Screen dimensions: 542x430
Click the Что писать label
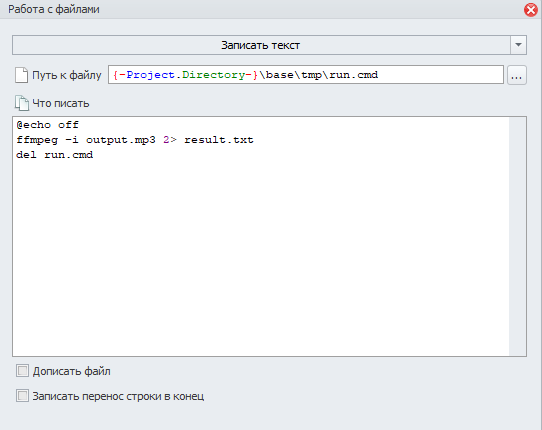click(x=61, y=103)
